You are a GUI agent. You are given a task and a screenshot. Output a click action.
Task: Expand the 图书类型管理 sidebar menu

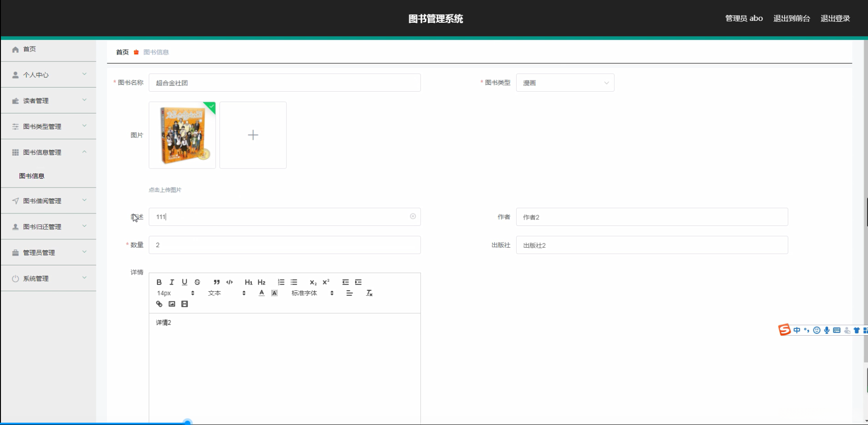click(49, 126)
